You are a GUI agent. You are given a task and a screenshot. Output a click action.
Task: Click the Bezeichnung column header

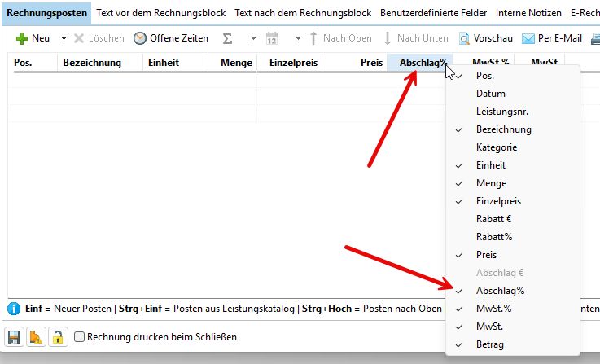[x=92, y=63]
